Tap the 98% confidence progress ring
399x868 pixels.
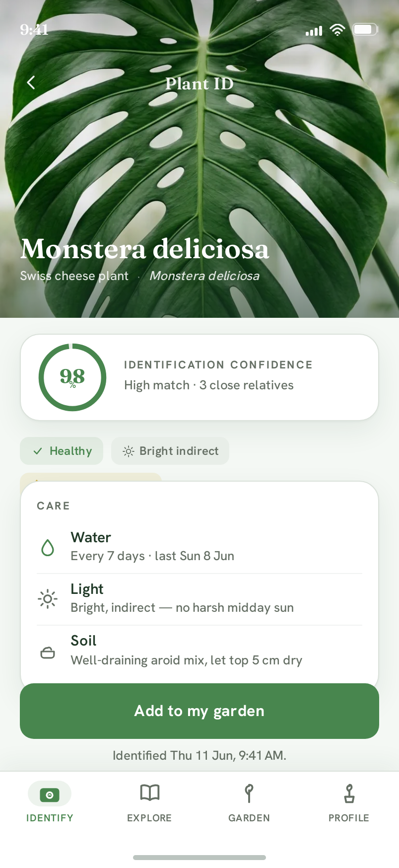72,377
